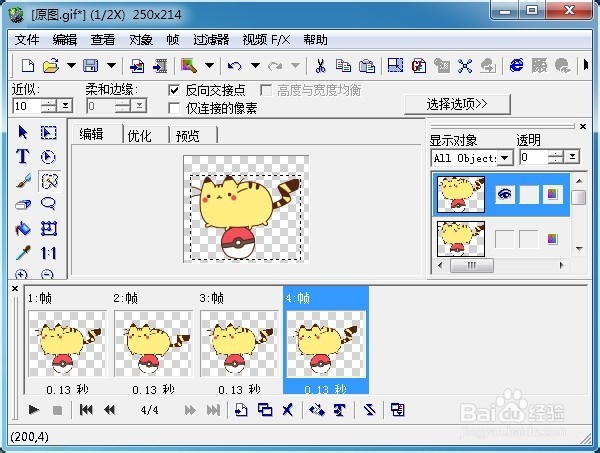Viewport: 600px width, 453px height.
Task: Select frame 3 thumbnail
Action: click(x=240, y=344)
